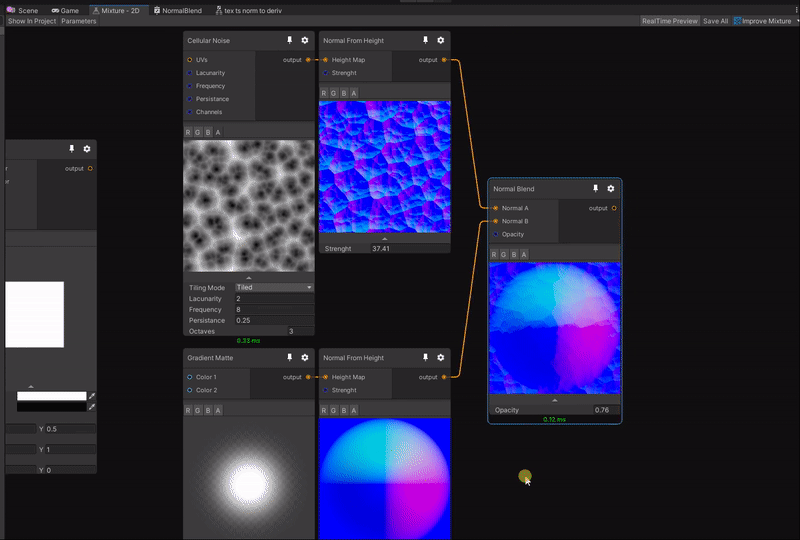The height and width of the screenshot is (540, 800).
Task: Collapse the leftmost node preview arrow
Action: tap(31, 386)
